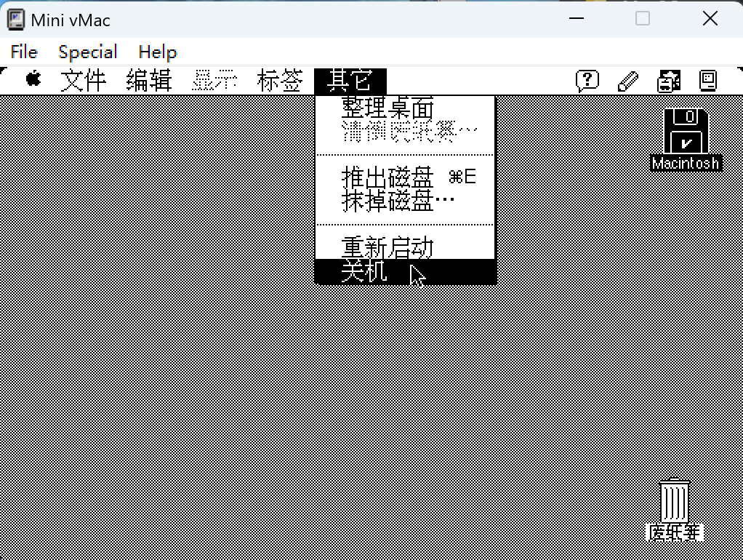This screenshot has height=560, width=743.
Task: Click the balloon help question mark icon
Action: 587,80
